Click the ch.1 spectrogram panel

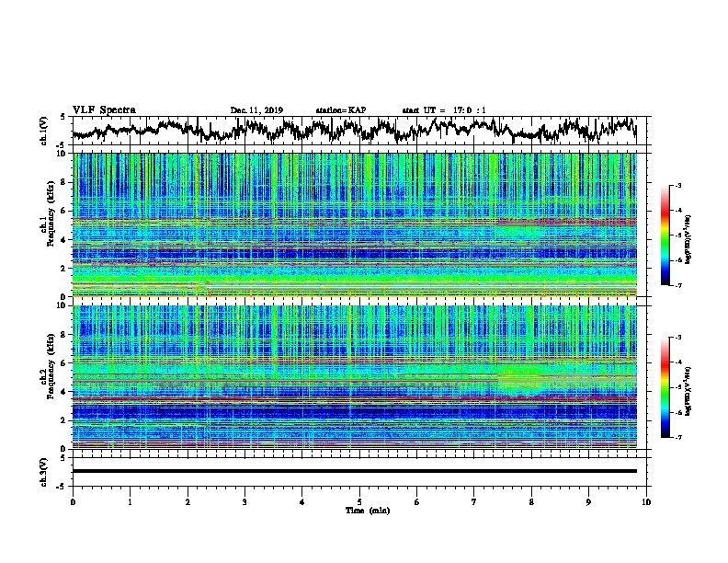(x=355, y=224)
